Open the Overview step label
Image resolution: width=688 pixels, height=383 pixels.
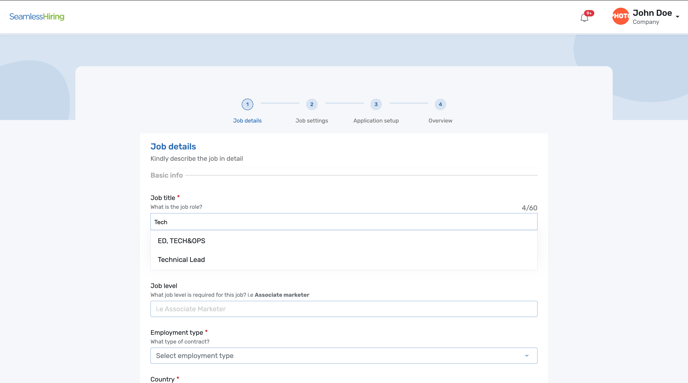click(441, 121)
